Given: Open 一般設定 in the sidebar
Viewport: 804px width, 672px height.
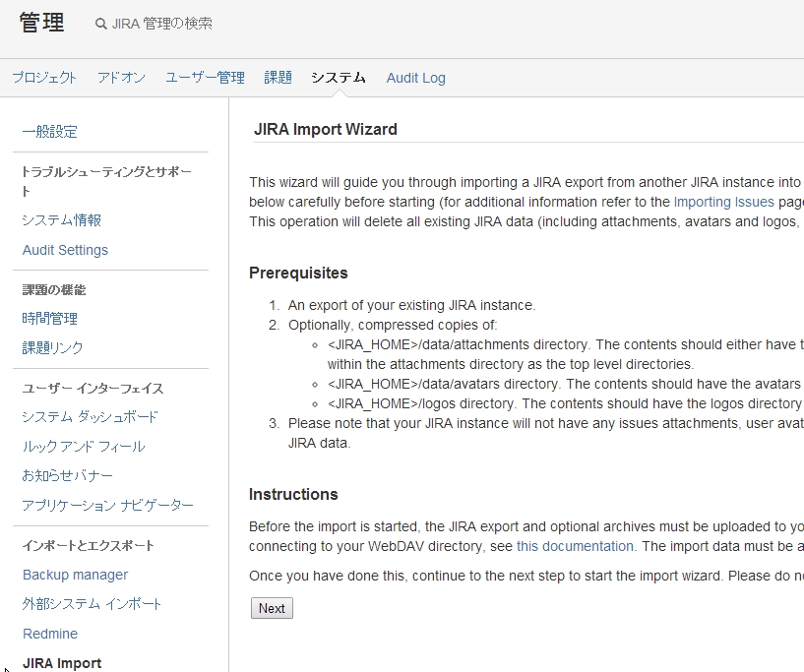Looking at the screenshot, I should 50,132.
